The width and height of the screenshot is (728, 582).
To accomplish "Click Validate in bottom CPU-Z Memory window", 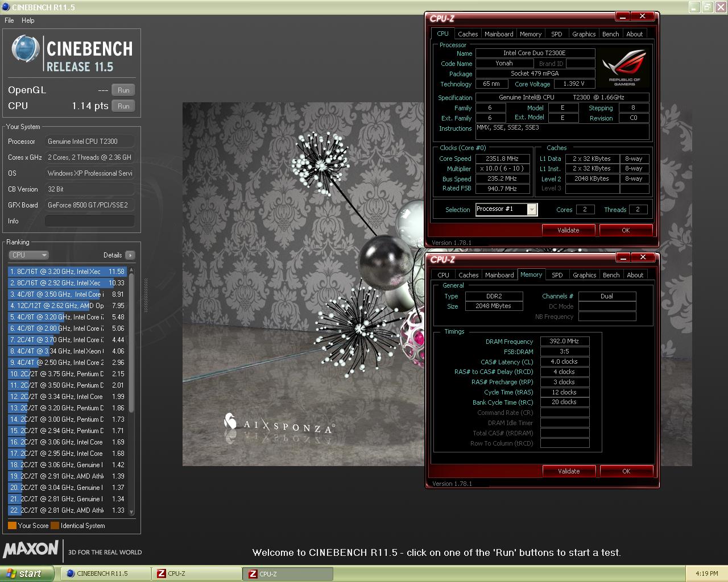I will coord(569,471).
